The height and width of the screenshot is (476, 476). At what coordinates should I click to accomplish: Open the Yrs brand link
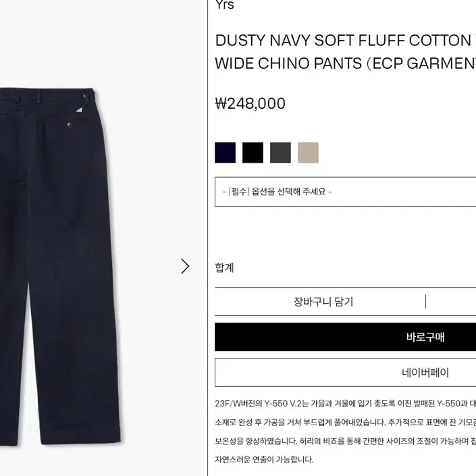coord(225,5)
